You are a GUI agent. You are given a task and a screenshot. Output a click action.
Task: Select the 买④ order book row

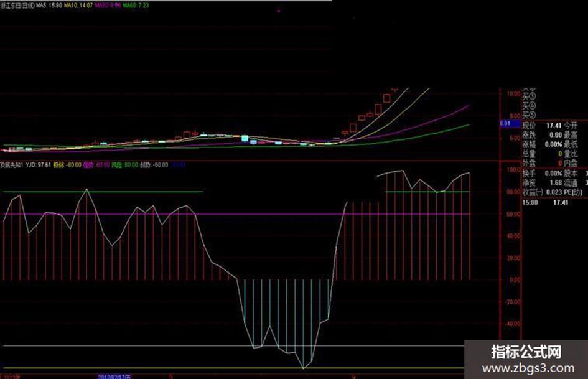[529, 106]
